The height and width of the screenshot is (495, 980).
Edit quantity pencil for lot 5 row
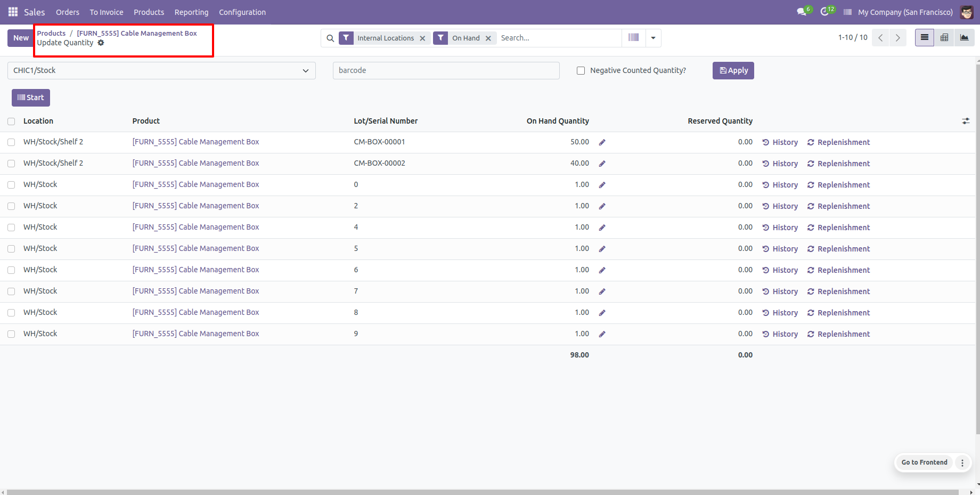602,249
